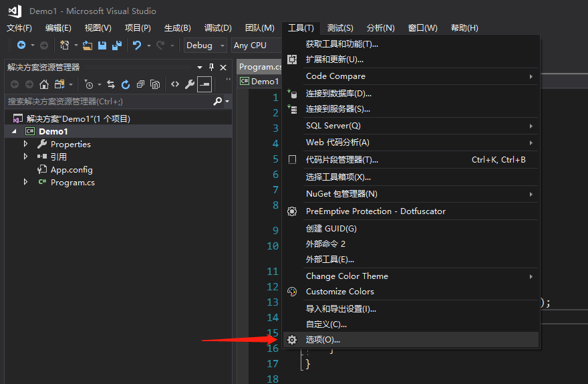The height and width of the screenshot is (384, 588).
Task: Open the 文件(F) menu
Action: (19, 28)
